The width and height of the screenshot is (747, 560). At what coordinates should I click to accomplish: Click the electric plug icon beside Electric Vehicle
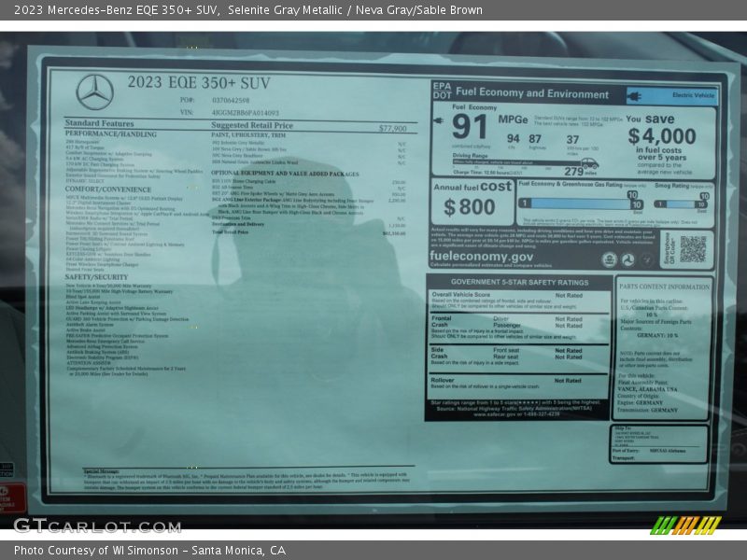[x=634, y=97]
